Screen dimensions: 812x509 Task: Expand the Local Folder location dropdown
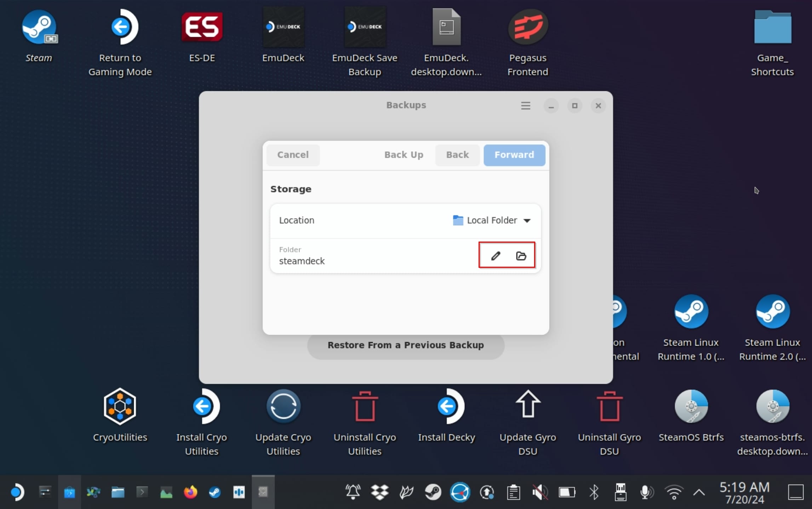coord(492,220)
